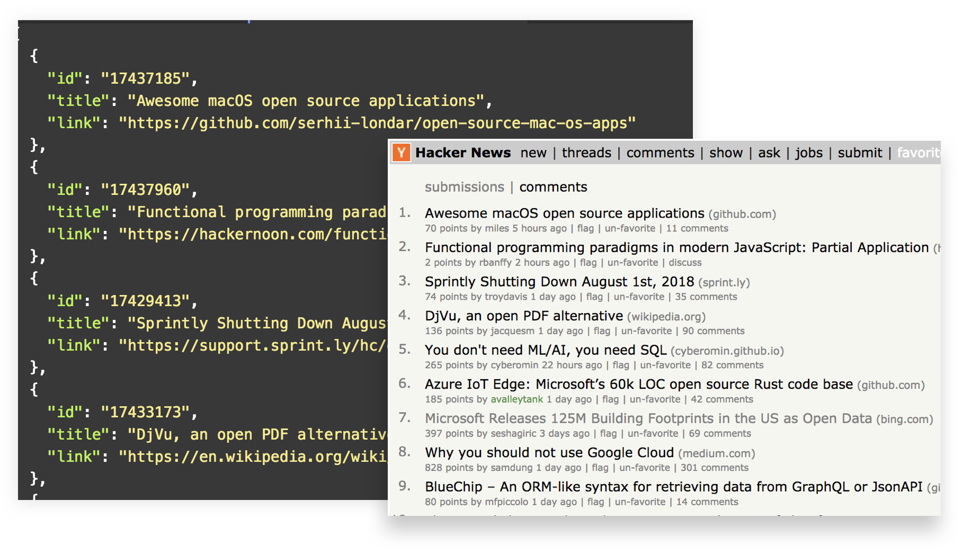The width and height of the screenshot is (980, 554).
Task: Open the 90 comments link
Action: (714, 331)
